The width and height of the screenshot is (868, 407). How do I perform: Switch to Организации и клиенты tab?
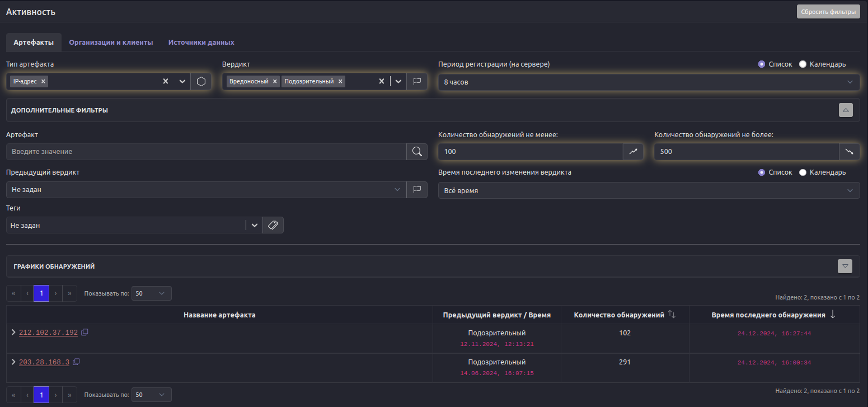(111, 43)
